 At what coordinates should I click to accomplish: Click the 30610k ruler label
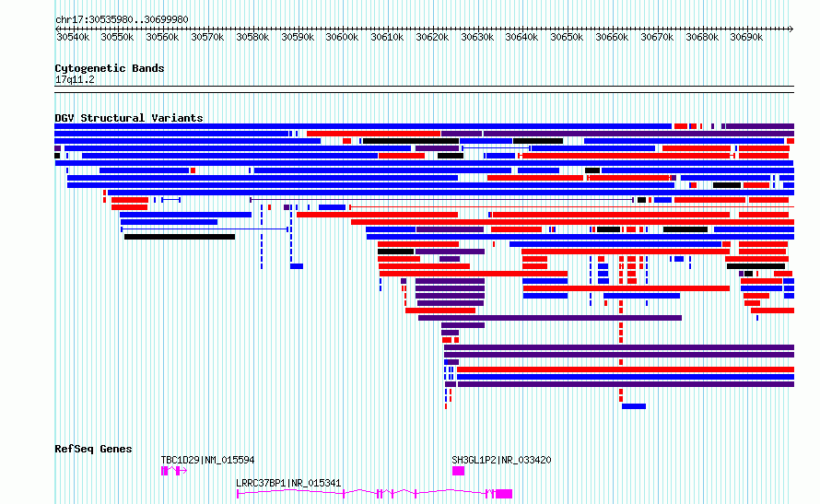pyautogui.click(x=387, y=38)
